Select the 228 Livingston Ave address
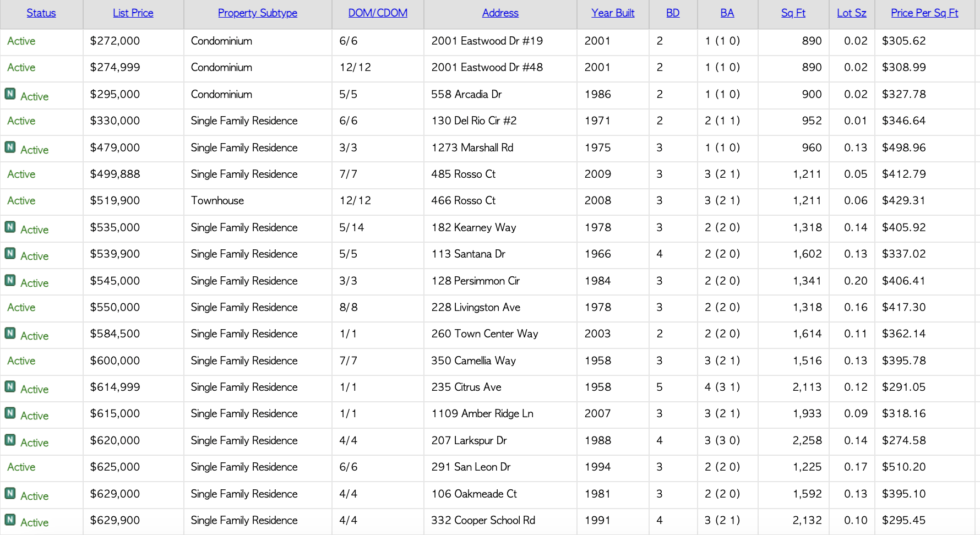 pos(476,308)
